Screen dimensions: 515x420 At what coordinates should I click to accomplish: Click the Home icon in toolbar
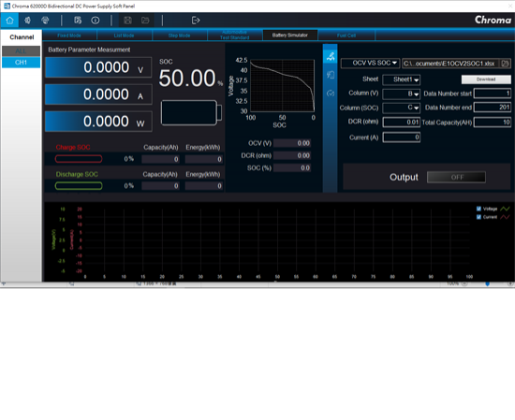[9, 21]
